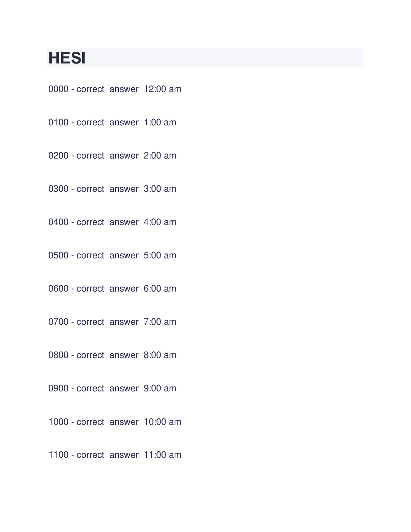Click the 9:00 am answer text

click(160, 388)
